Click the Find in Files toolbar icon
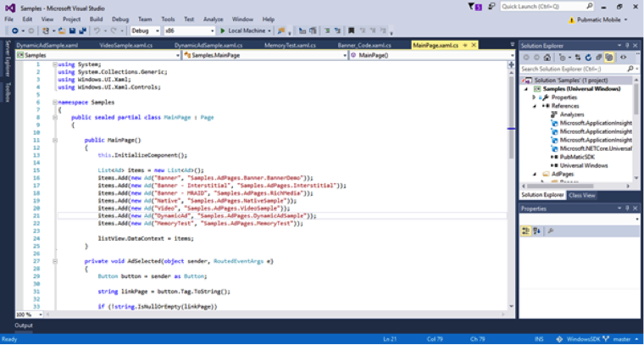Screen dimensions: 644x345 (x=281, y=31)
